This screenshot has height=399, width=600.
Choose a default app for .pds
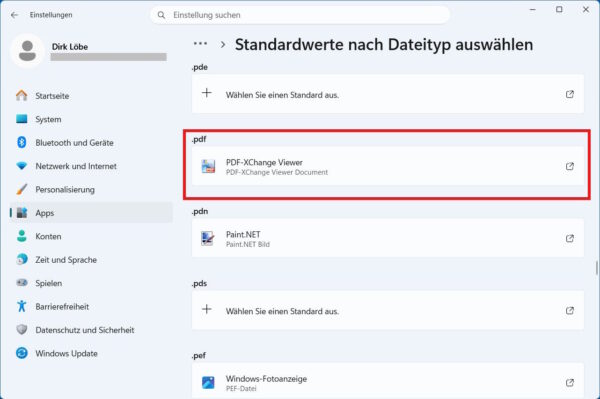click(x=388, y=310)
